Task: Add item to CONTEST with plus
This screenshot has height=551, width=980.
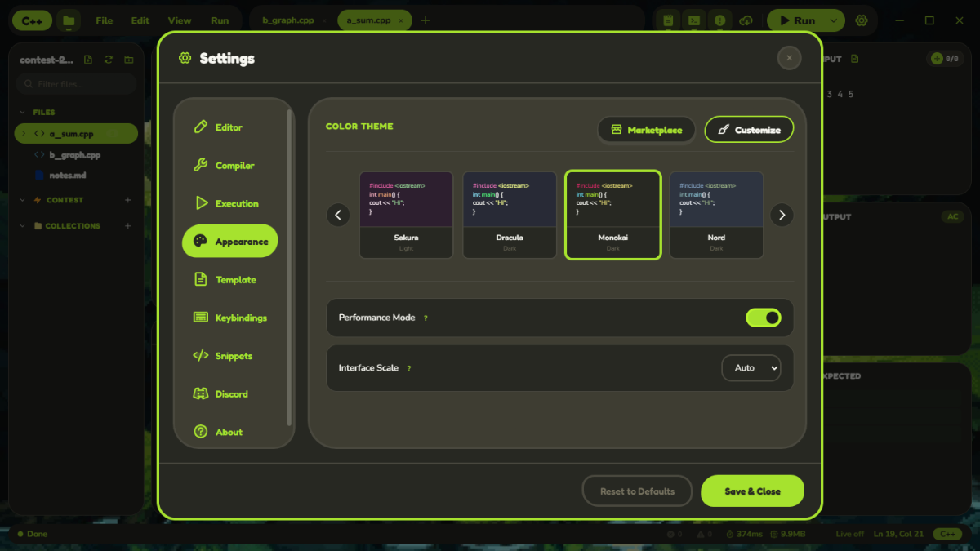Action: click(x=127, y=200)
